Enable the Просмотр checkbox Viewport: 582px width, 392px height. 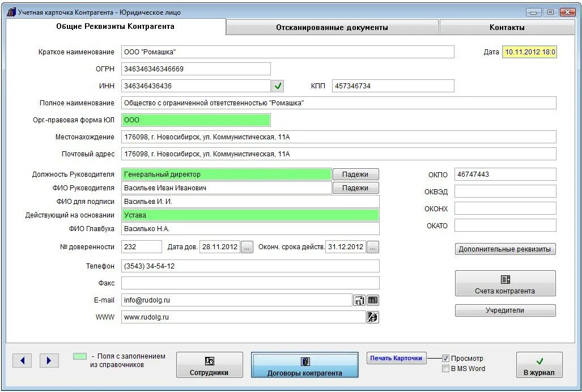pyautogui.click(x=446, y=358)
